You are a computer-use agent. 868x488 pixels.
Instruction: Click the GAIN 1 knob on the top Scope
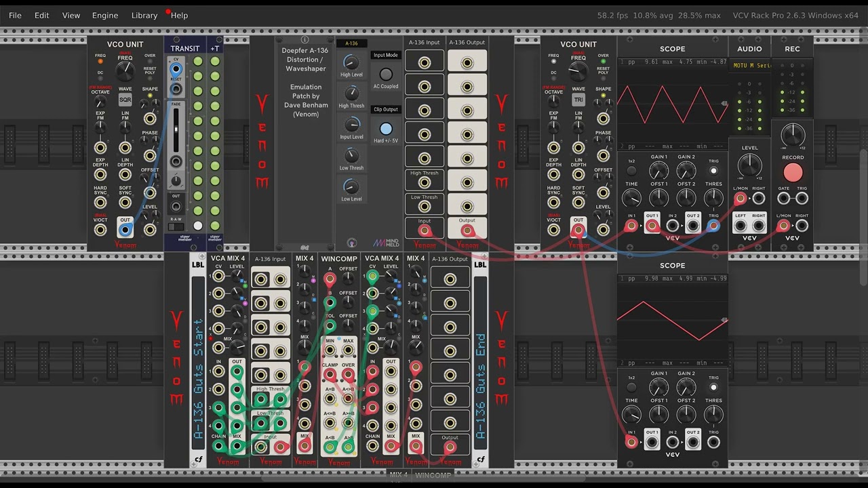658,170
